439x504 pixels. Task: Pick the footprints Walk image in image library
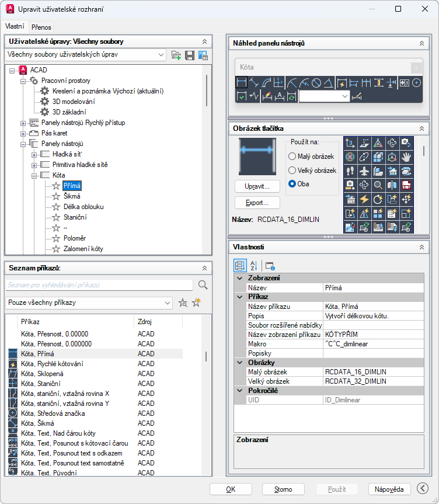pos(350,171)
